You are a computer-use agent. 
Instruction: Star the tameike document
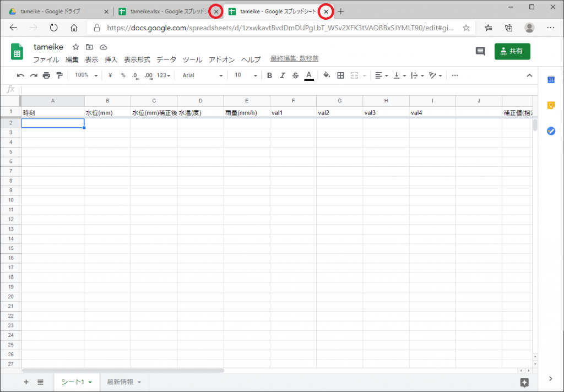(x=76, y=47)
